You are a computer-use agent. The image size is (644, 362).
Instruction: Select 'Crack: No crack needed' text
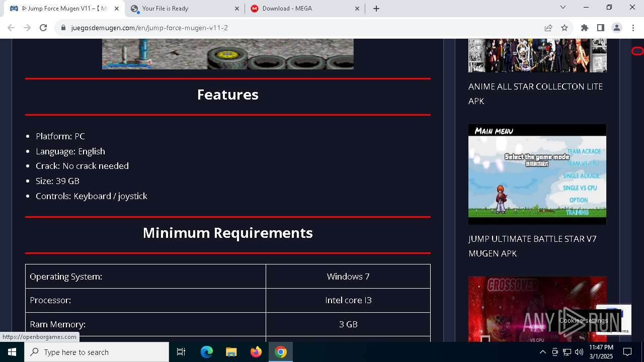click(x=82, y=166)
